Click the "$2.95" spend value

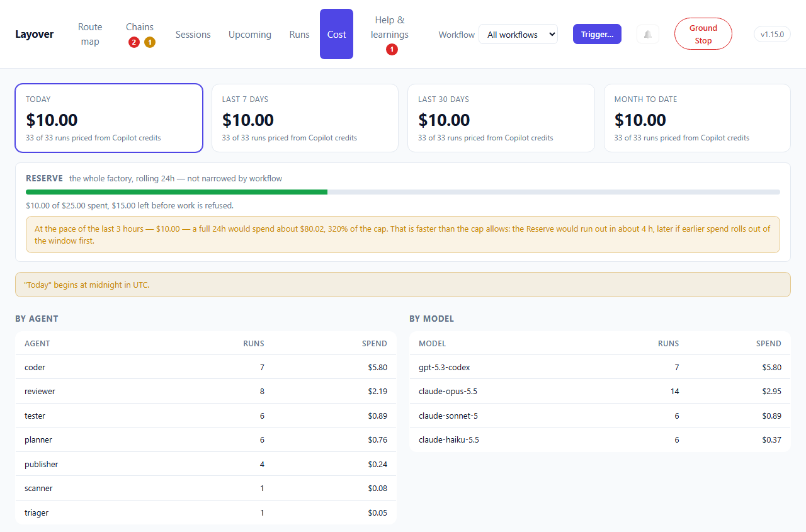[772, 391]
